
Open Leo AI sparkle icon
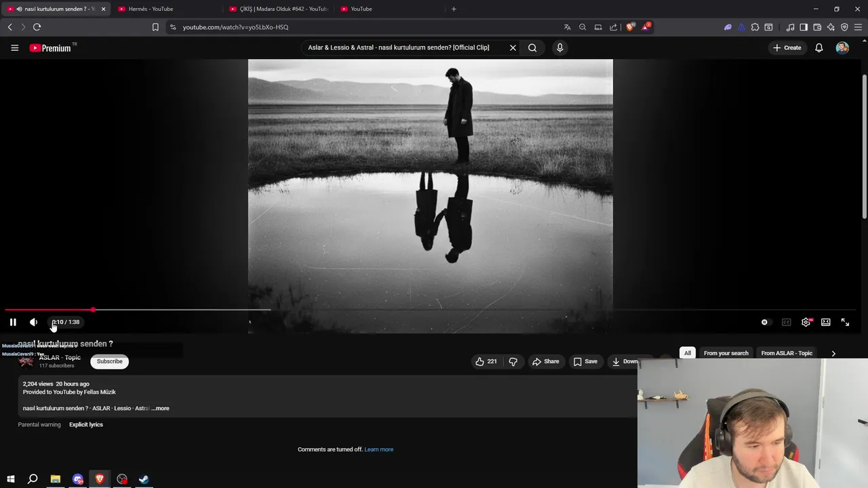pyautogui.click(x=831, y=27)
